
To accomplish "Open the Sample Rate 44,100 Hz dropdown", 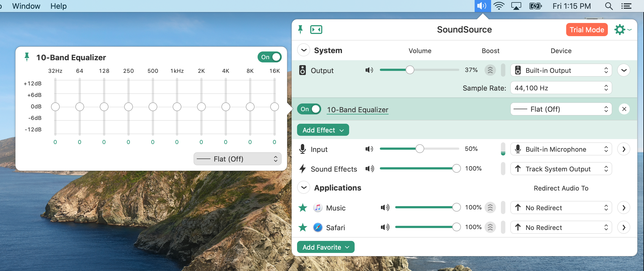I will click(x=561, y=88).
